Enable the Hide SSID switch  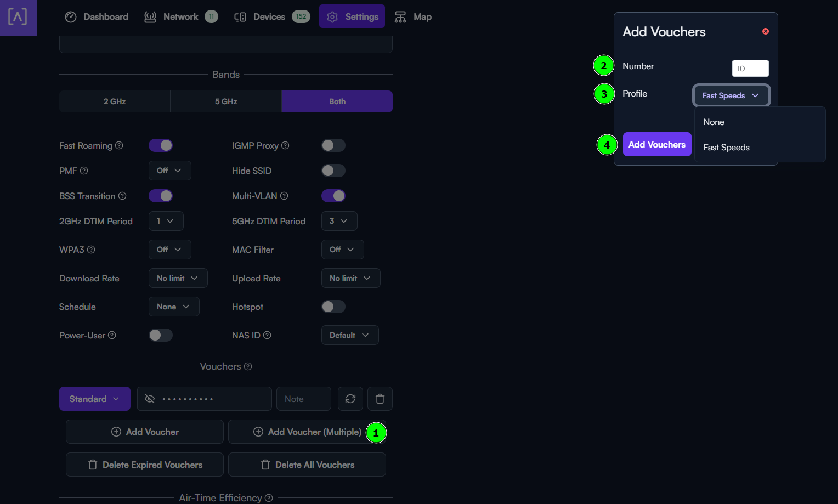(333, 171)
